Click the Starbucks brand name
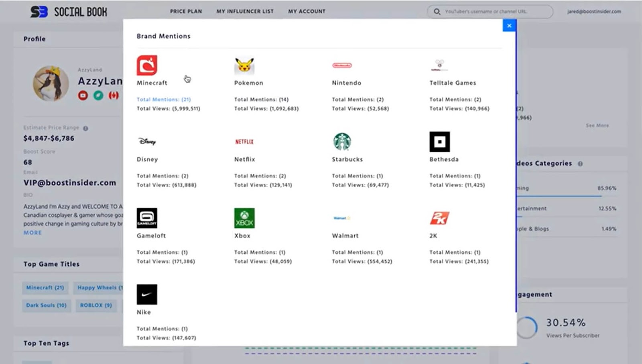Screen dimensions: 642x364 [347, 159]
